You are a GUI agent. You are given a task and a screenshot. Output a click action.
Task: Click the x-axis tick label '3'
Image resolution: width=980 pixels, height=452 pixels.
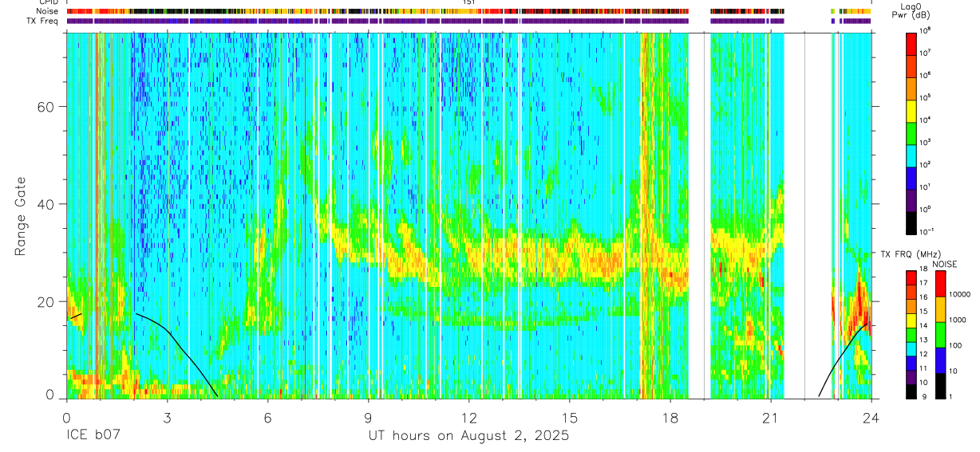pos(167,418)
